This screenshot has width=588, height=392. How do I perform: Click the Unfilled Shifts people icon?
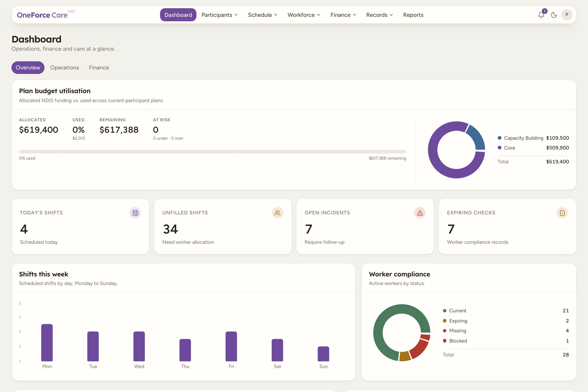[x=277, y=213]
